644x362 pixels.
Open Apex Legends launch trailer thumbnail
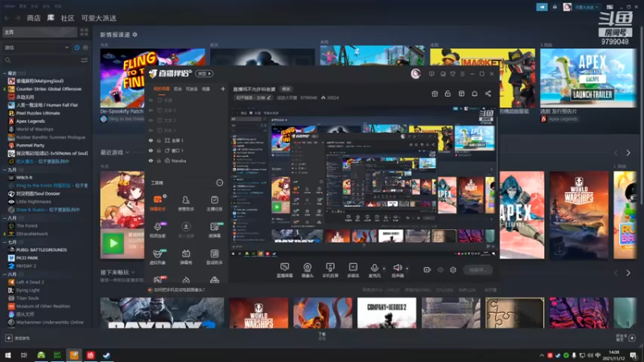click(x=588, y=78)
